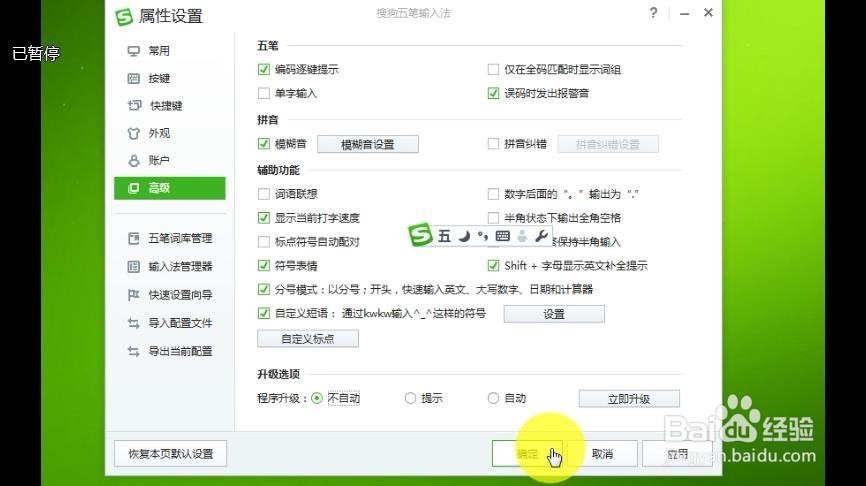Viewport: 866px width, 486px height.
Task: Enable 拼音纠错 checkbox
Action: tap(493, 144)
